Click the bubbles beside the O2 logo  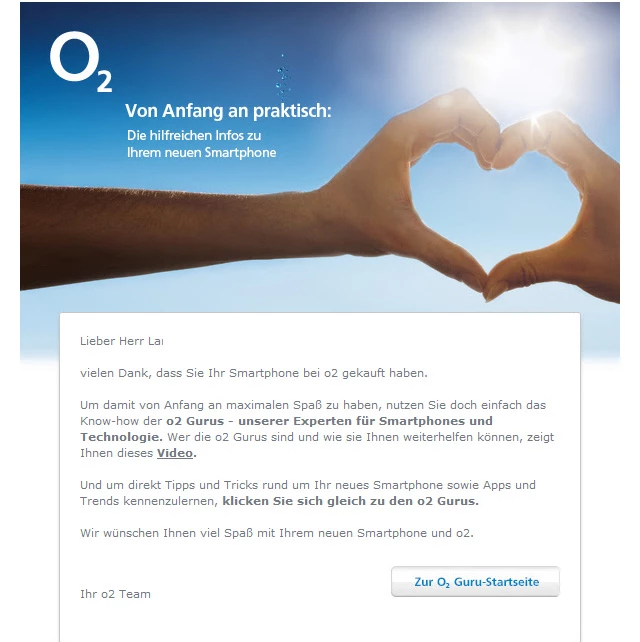point(281,73)
